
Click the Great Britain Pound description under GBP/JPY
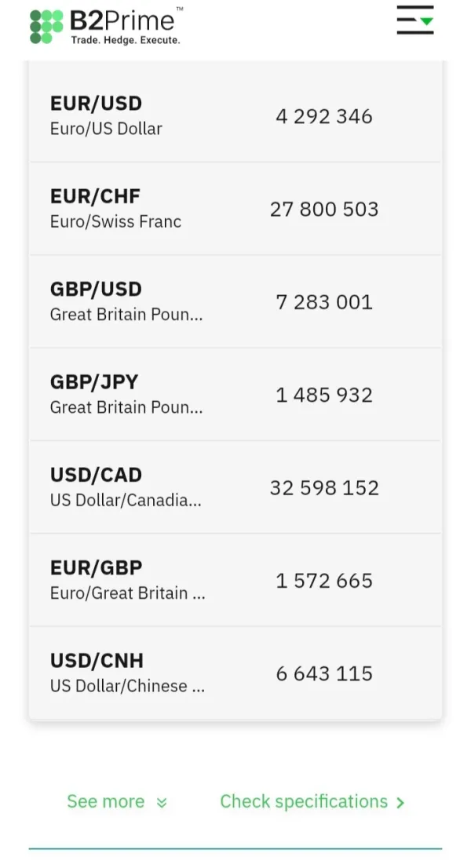tap(126, 407)
